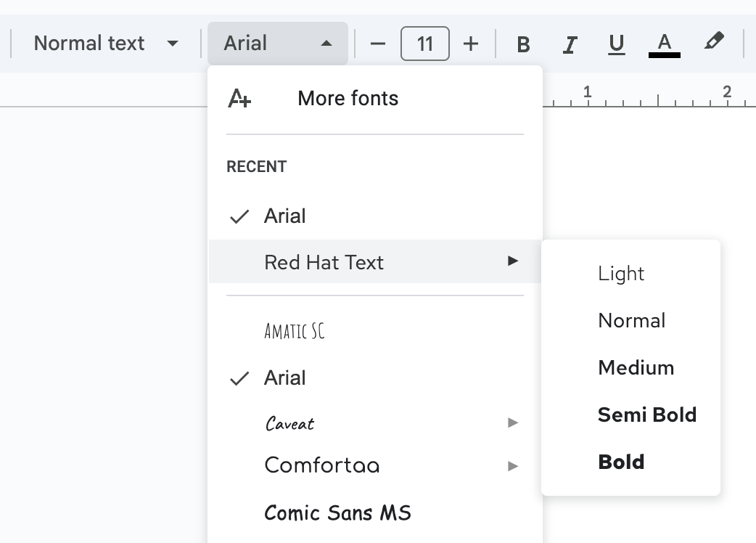
Task: Open the highlight color pen tool
Action: (714, 42)
